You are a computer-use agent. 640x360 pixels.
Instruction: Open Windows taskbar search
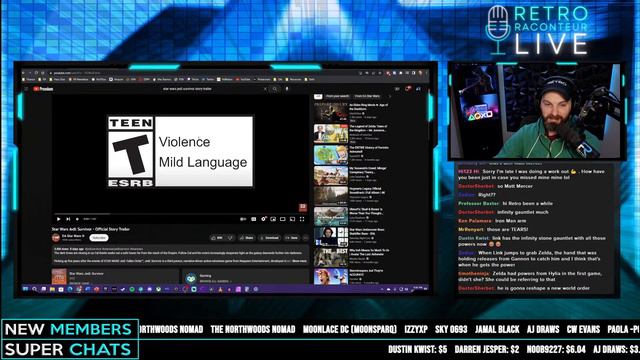(x=34, y=289)
